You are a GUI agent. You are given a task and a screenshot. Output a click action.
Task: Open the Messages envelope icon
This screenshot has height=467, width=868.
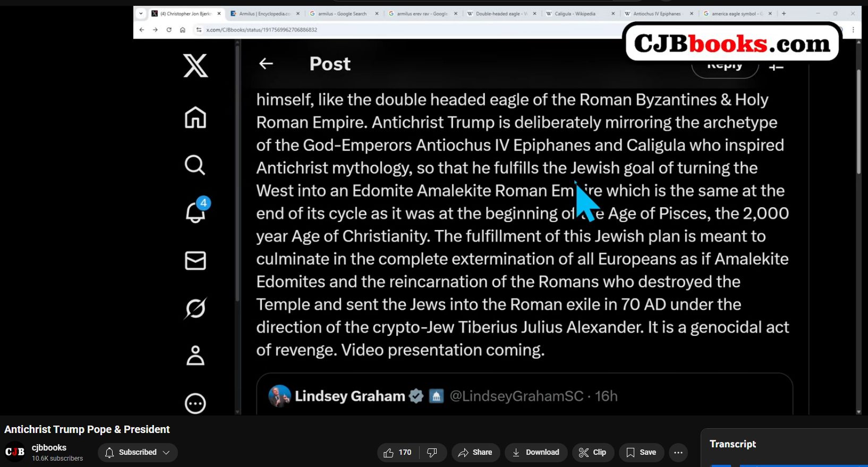coord(195,261)
